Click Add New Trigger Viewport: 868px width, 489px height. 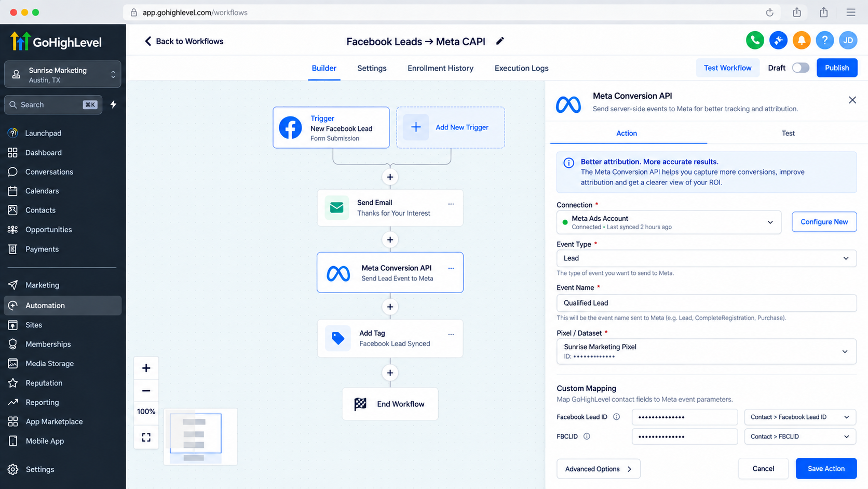pos(451,127)
